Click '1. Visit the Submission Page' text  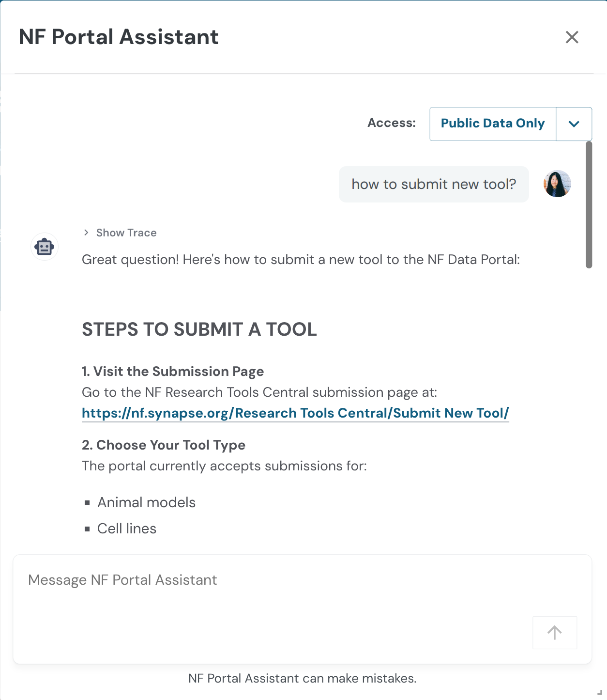pyautogui.click(x=173, y=372)
